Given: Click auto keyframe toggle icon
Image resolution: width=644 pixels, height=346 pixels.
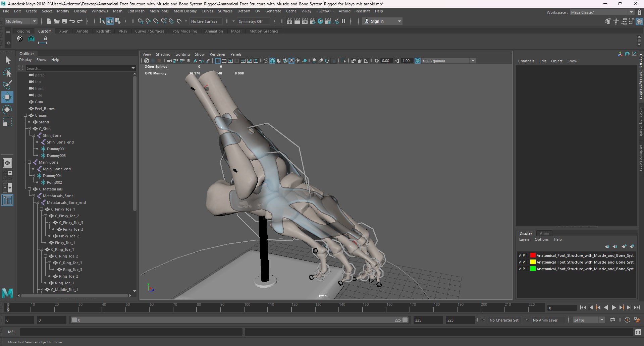Looking at the screenshot, I should [627, 320].
